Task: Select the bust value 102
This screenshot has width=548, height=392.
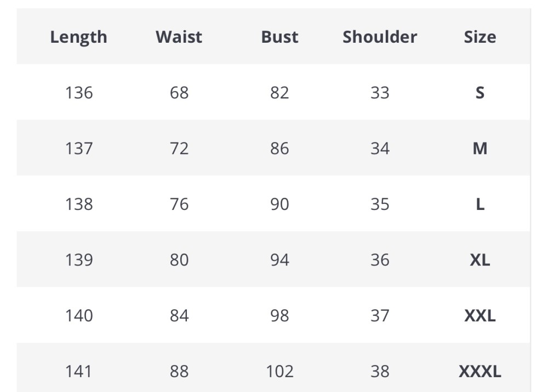Action: [x=279, y=372]
